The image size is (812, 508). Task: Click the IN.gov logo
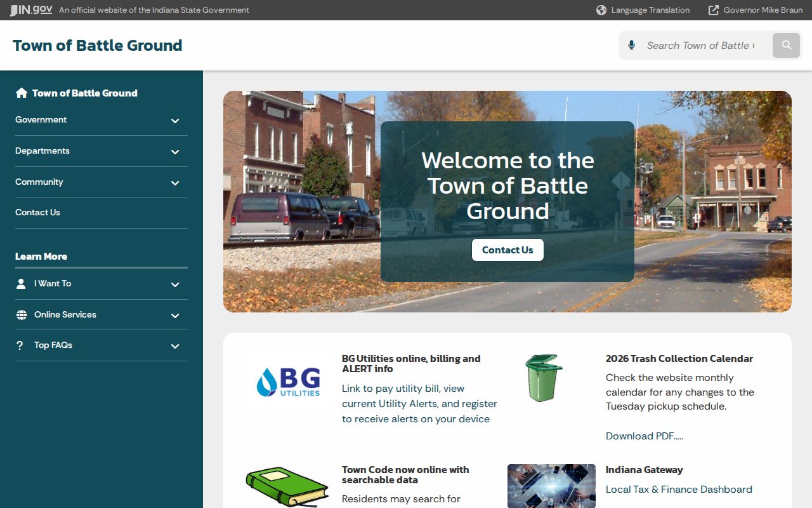pos(30,10)
